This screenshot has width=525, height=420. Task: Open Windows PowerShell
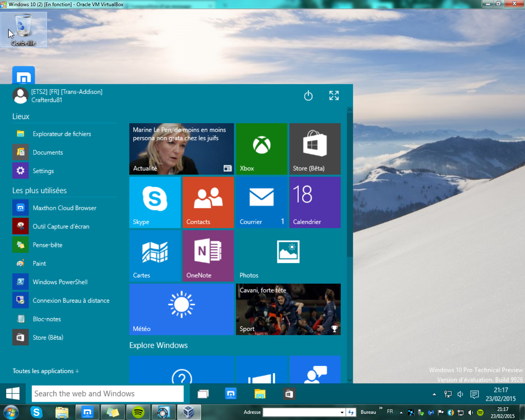tap(64, 282)
